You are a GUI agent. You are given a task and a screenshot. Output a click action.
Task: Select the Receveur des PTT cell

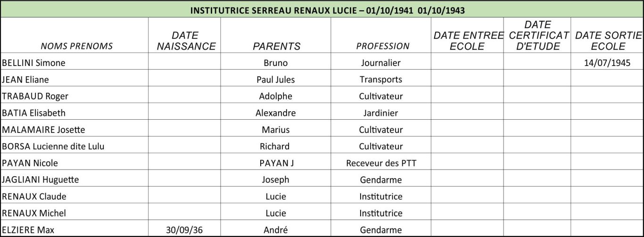[x=381, y=163]
